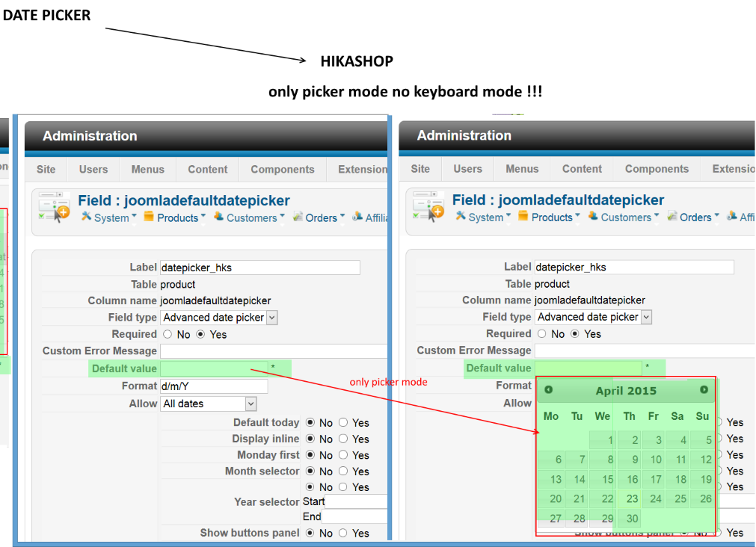Open the Components menu in the left panel
This screenshot has width=756, height=547.
click(x=283, y=169)
